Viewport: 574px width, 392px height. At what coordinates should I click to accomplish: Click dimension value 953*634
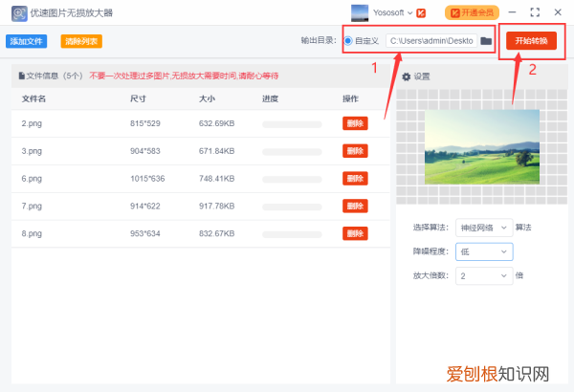pos(145,233)
